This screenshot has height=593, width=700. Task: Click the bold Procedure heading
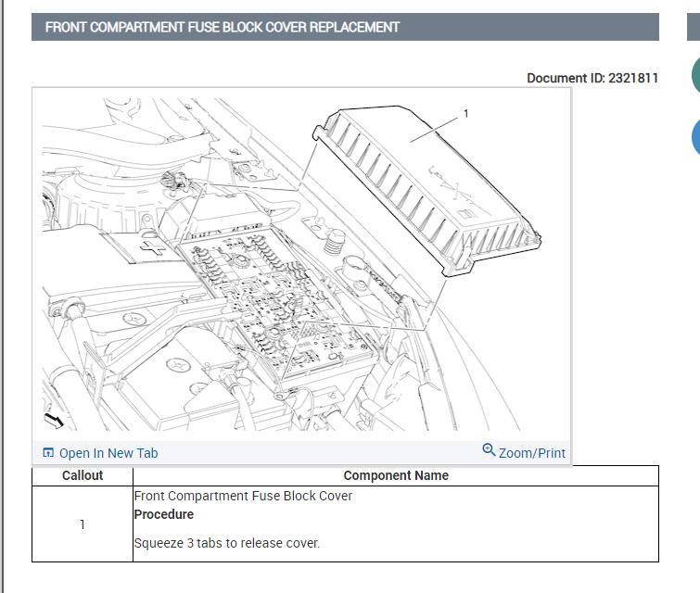(x=164, y=514)
